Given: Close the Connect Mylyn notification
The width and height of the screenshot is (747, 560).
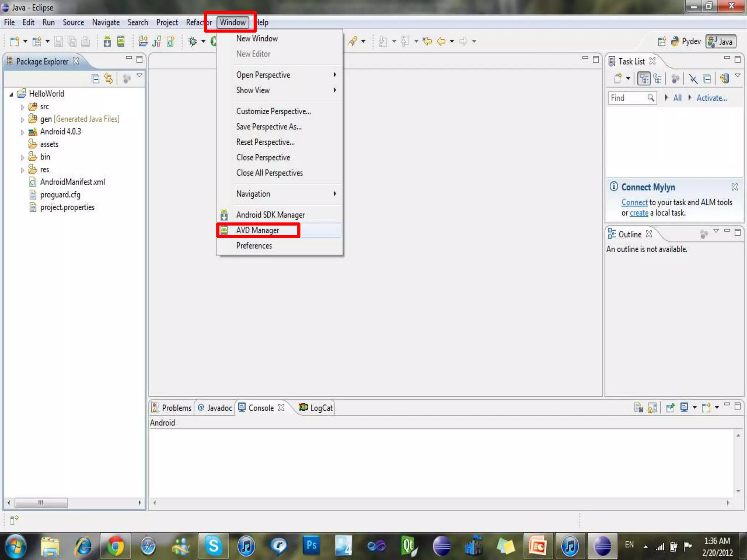Looking at the screenshot, I should tap(734, 187).
